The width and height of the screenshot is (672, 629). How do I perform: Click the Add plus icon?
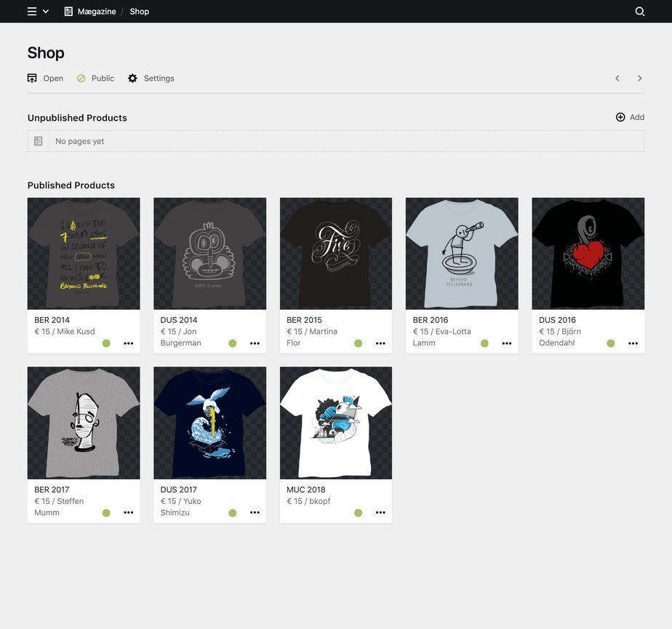point(620,117)
